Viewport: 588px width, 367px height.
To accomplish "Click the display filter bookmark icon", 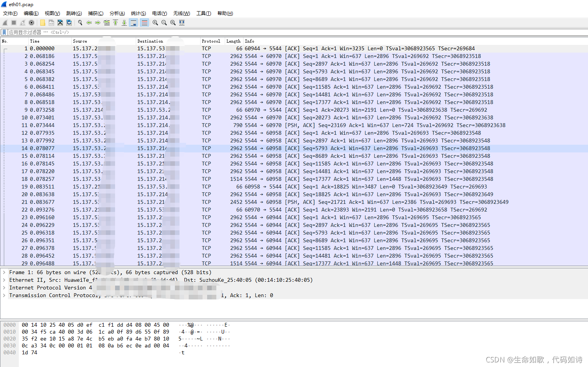I will tap(4, 32).
